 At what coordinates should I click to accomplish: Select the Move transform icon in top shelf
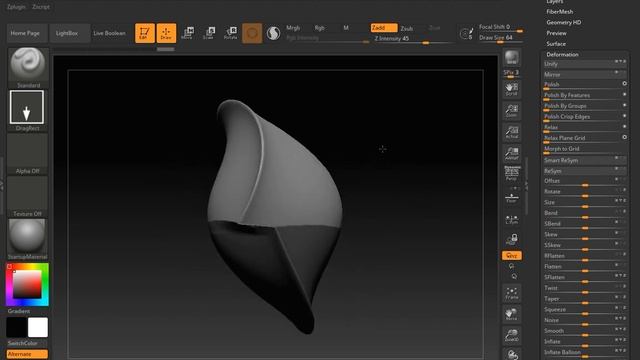click(x=187, y=33)
